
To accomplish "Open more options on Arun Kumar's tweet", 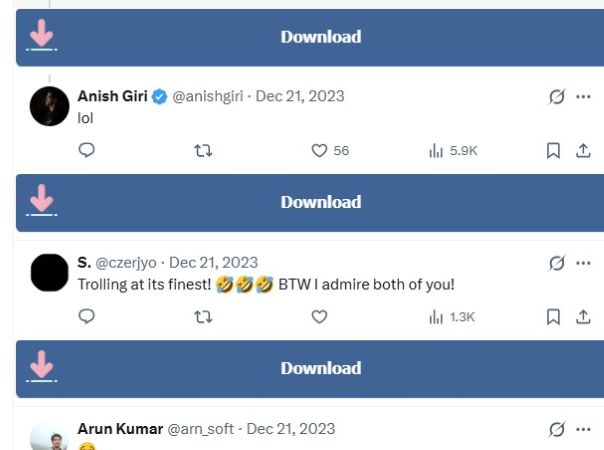I will click(x=584, y=429).
